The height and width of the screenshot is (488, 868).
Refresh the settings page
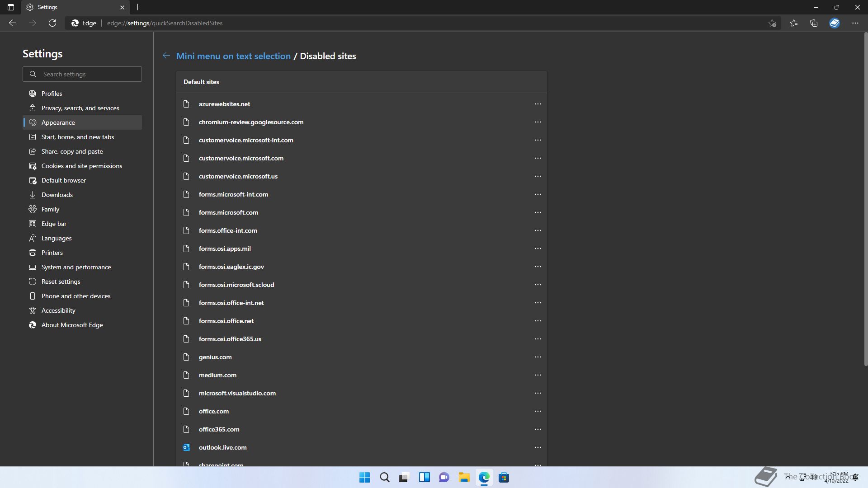[x=52, y=23]
